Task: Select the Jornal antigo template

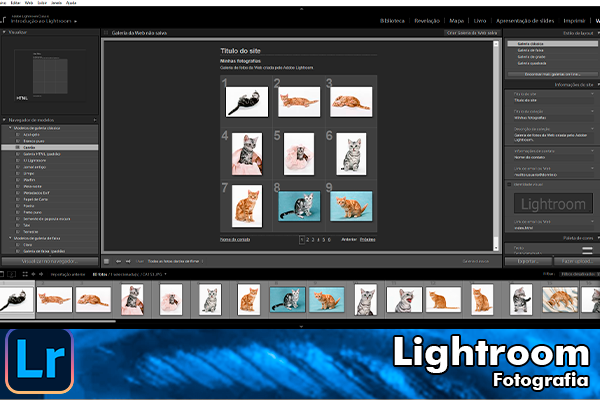Action: (34, 167)
